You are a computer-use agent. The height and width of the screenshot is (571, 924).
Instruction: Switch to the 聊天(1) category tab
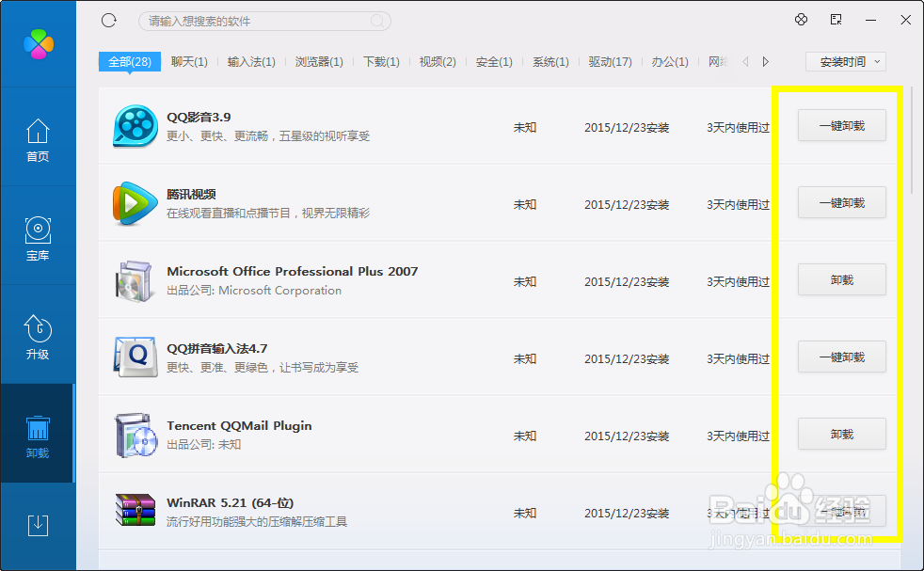pos(189,61)
